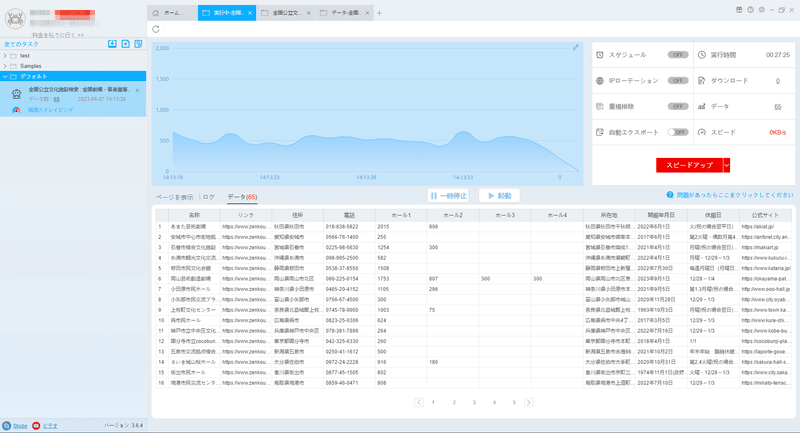This screenshot has height=433, width=800.
Task: Click the 全てのタスク heading
Action: click(x=21, y=44)
